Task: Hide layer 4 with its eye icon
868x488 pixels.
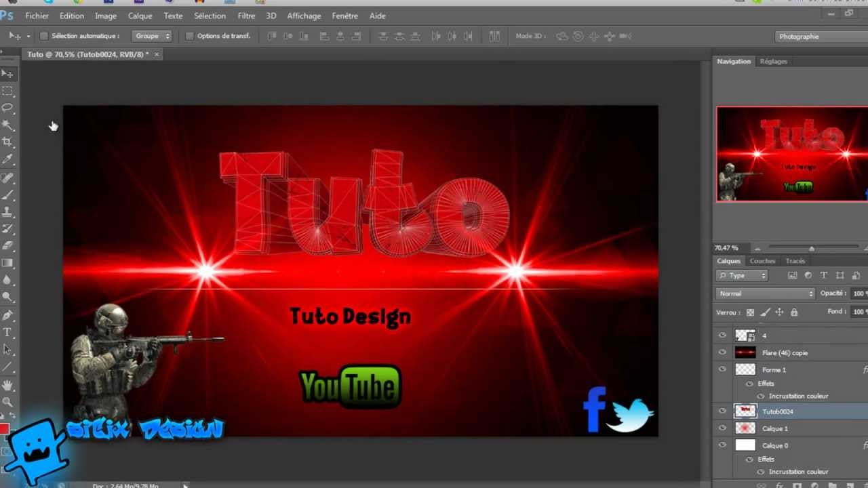Action: pyautogui.click(x=722, y=335)
